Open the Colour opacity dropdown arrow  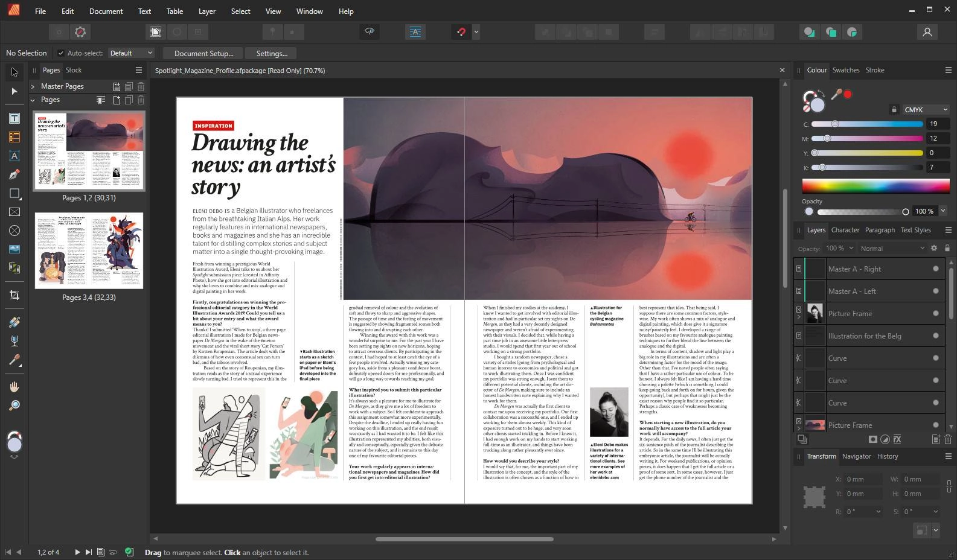(943, 211)
